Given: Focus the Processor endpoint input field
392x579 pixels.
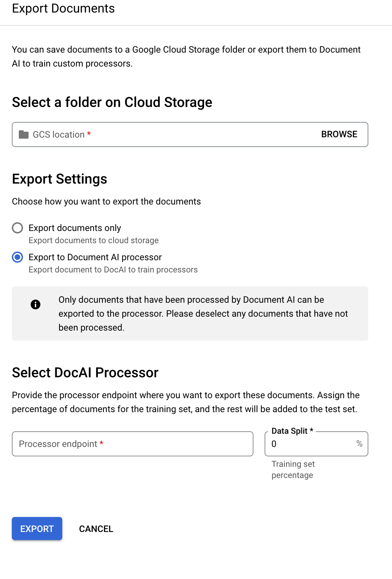Looking at the screenshot, I should tap(132, 444).
